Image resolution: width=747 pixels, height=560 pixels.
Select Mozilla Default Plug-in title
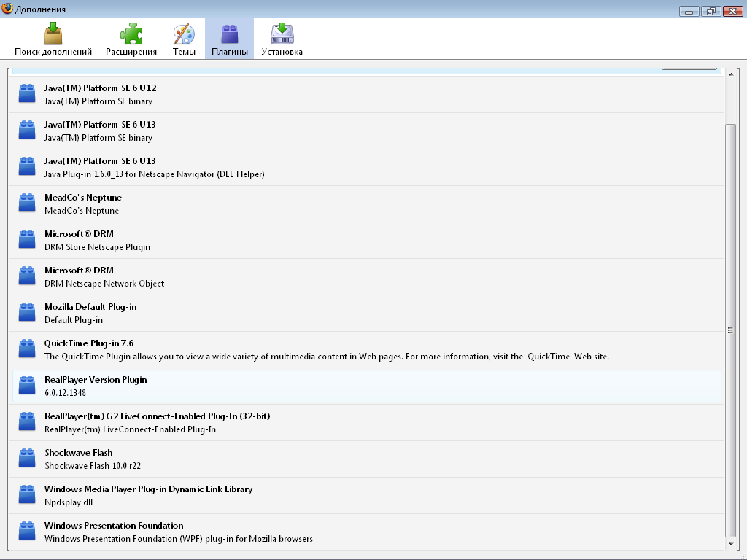click(90, 307)
